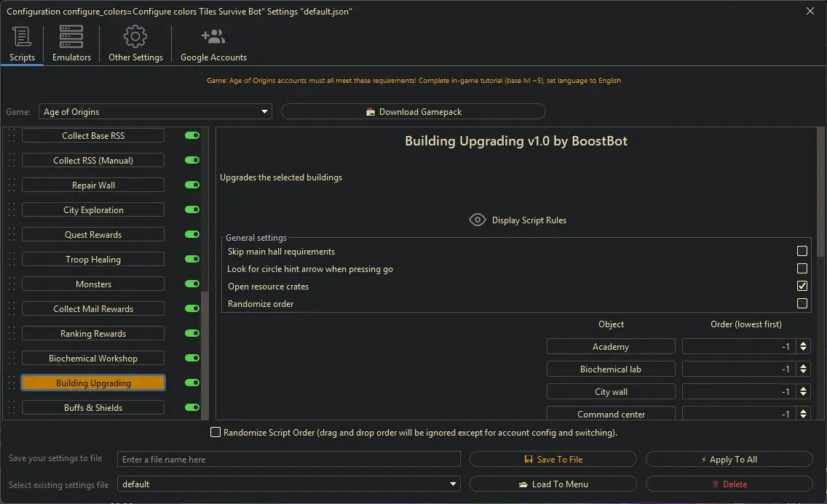Viewport: 827px width, 504px height.
Task: Select the Collect Base RSS script
Action: (x=92, y=135)
